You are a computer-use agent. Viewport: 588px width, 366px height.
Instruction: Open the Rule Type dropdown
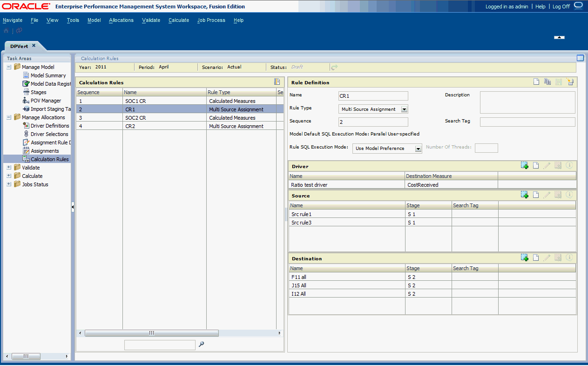coord(404,109)
